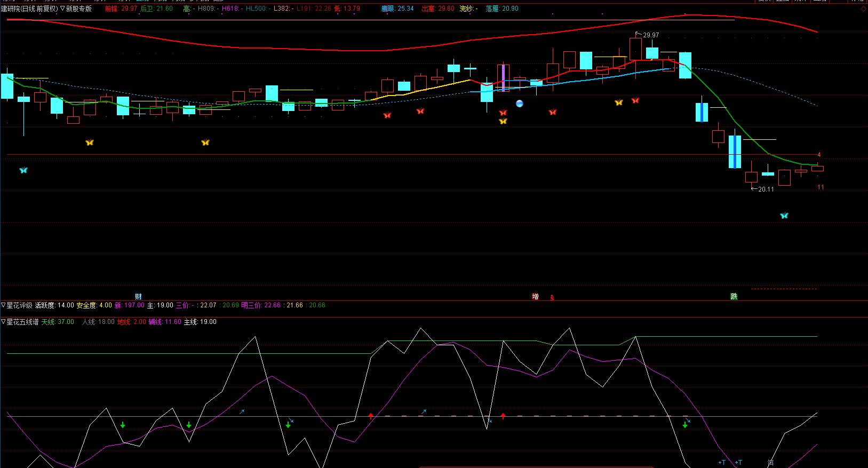The height and width of the screenshot is (468, 868).
Task: Expand the 新股专版 indicator dropdown triangle
Action: tap(62, 9)
